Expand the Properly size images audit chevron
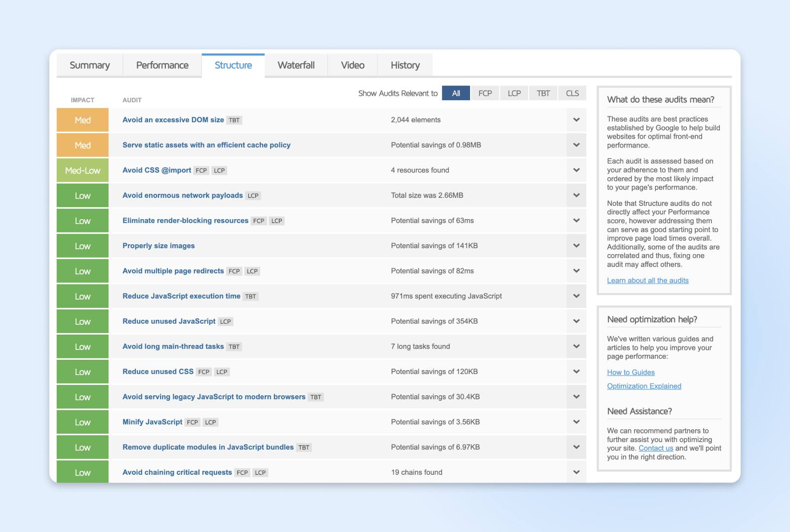790x532 pixels. (576, 246)
